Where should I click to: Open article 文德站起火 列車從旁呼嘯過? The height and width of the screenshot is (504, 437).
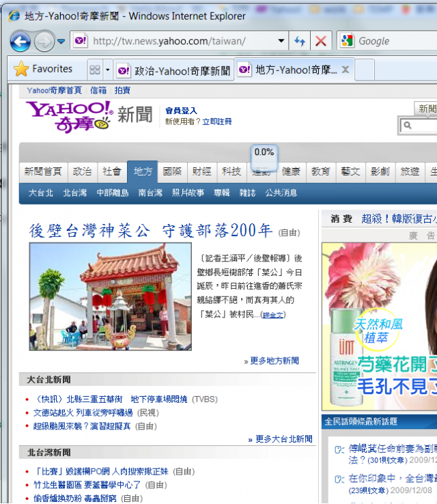coord(83,413)
